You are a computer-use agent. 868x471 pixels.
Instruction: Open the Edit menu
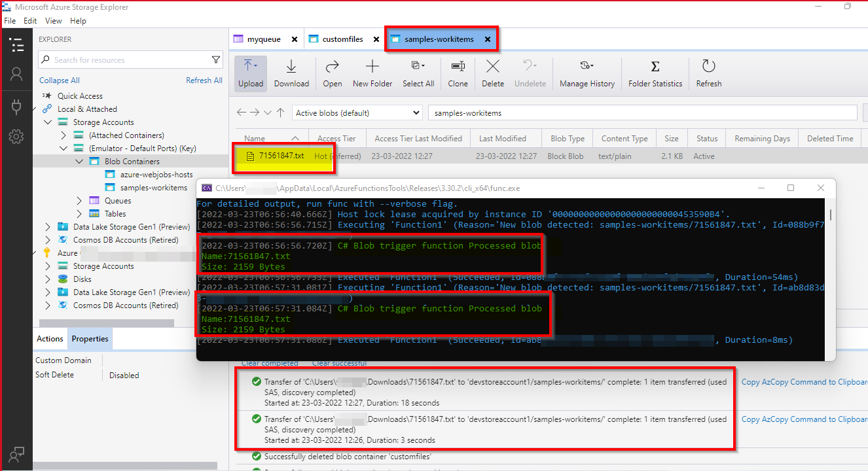[30, 21]
